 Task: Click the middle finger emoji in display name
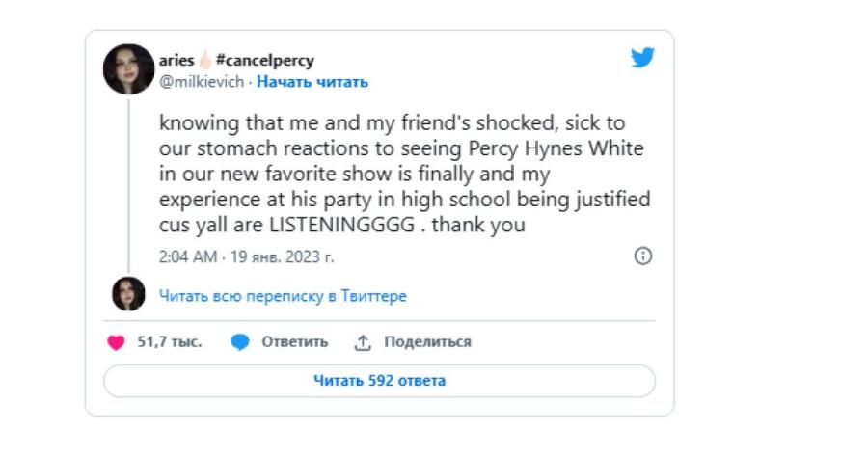tap(205, 60)
